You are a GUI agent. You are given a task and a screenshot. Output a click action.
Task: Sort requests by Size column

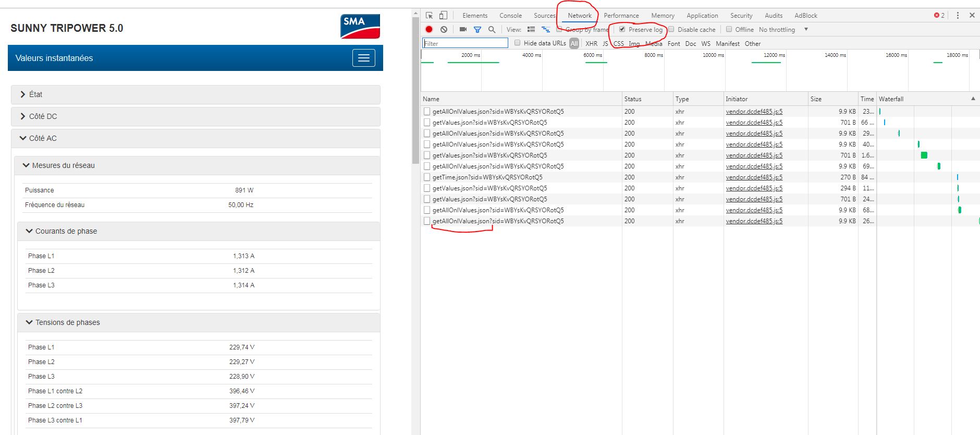coord(833,99)
